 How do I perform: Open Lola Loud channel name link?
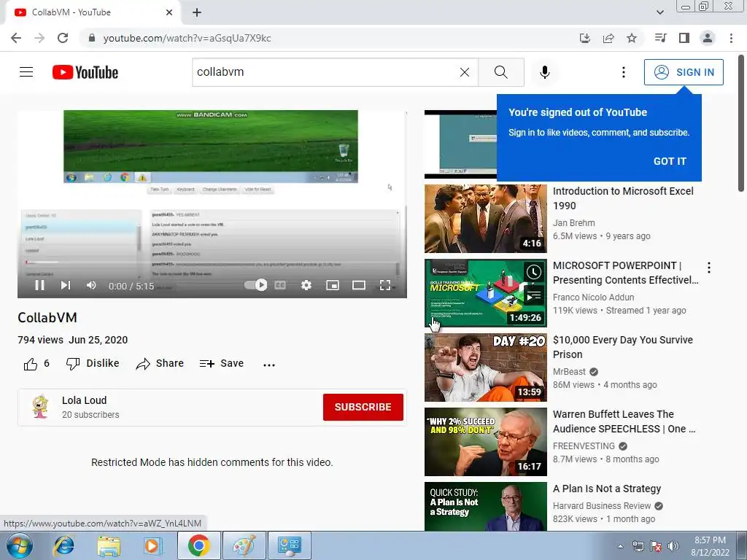[85, 400]
